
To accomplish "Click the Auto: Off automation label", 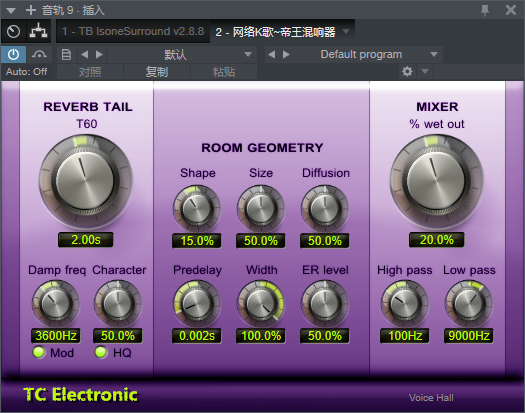I will click(26, 71).
